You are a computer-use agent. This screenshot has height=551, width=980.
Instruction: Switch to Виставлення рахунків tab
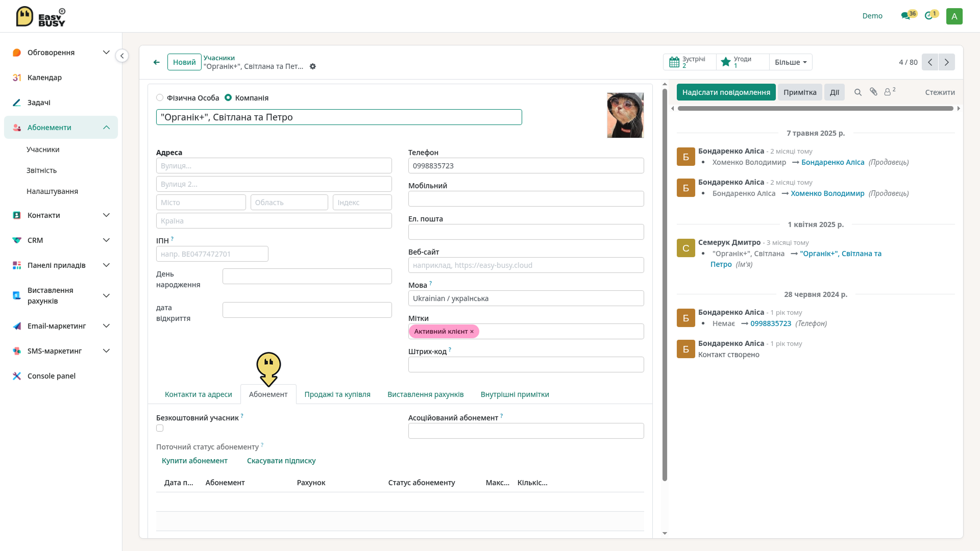[x=426, y=394]
